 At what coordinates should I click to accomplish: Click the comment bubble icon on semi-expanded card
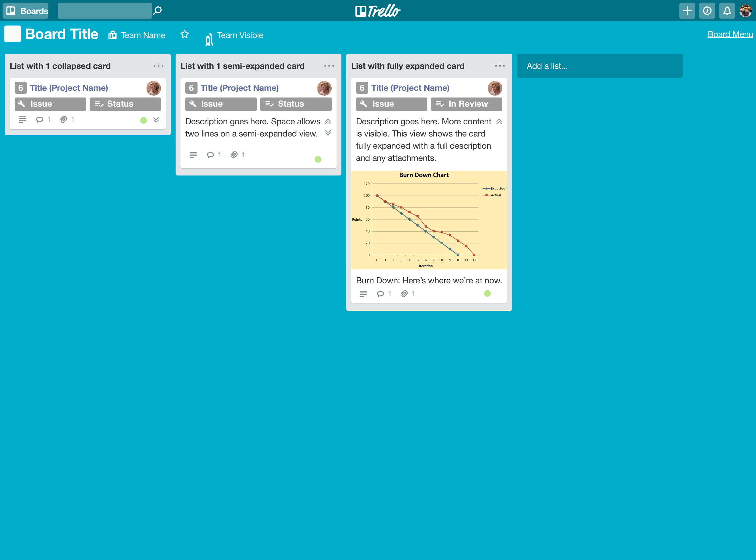pos(210,155)
